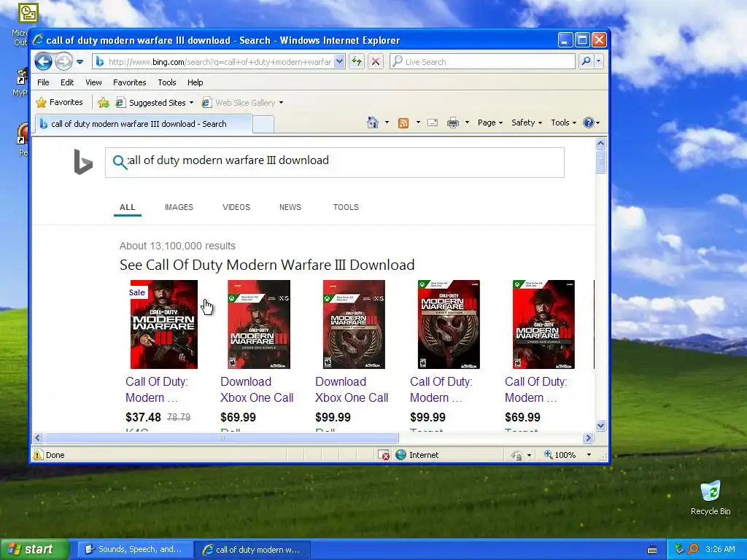Click the RSS feeds icon
The image size is (747, 560).
[x=403, y=122]
